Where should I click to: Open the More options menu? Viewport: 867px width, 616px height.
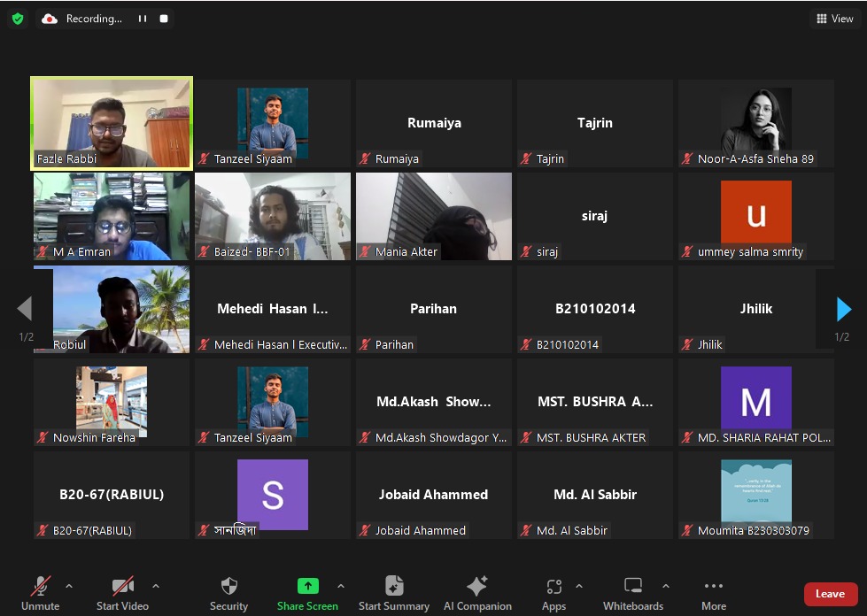[714, 587]
